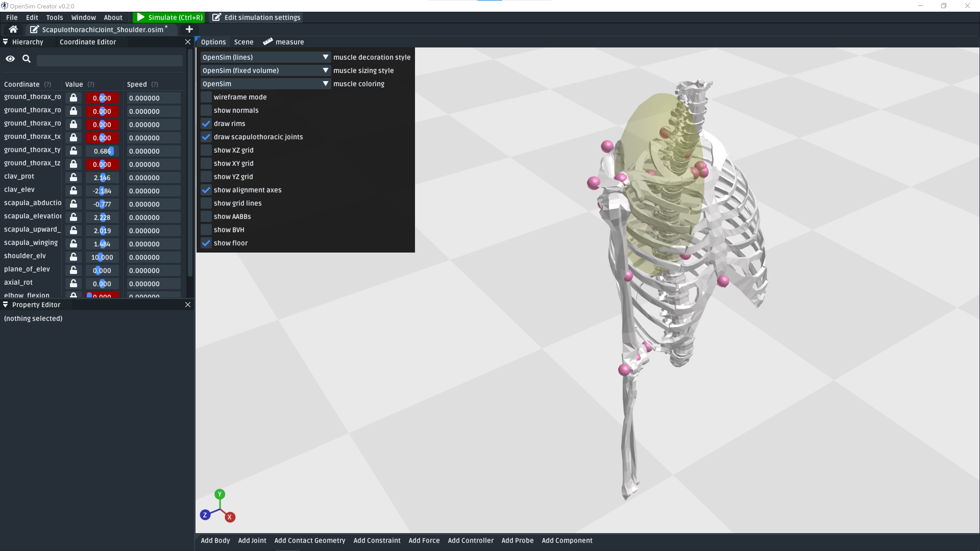Click the eye icon in the Coordinate Editor
980x551 pixels.
click(10, 59)
